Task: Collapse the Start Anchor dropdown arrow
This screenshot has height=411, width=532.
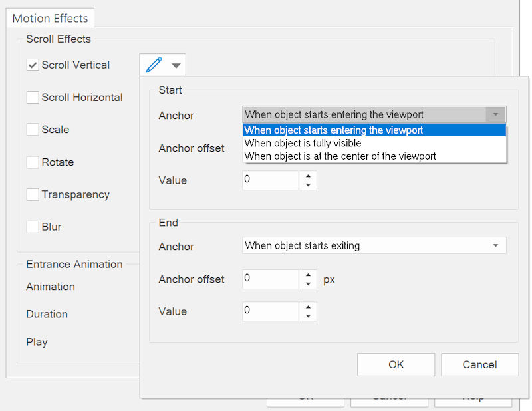Action: point(495,114)
